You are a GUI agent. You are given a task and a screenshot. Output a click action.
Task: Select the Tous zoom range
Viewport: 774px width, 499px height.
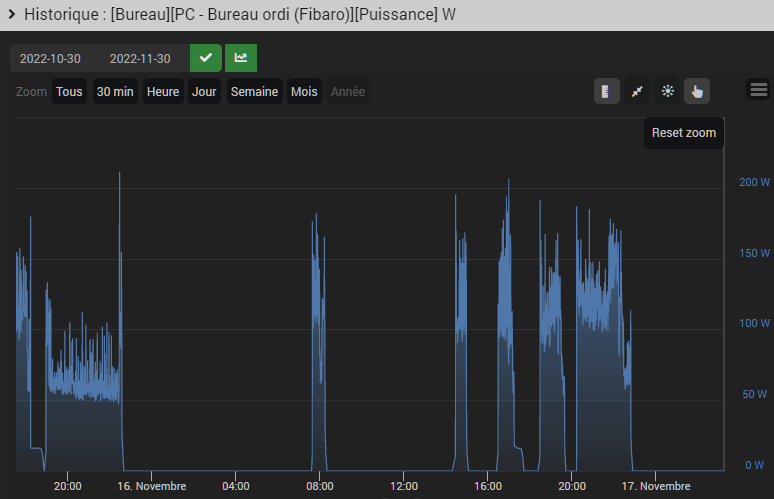click(69, 91)
